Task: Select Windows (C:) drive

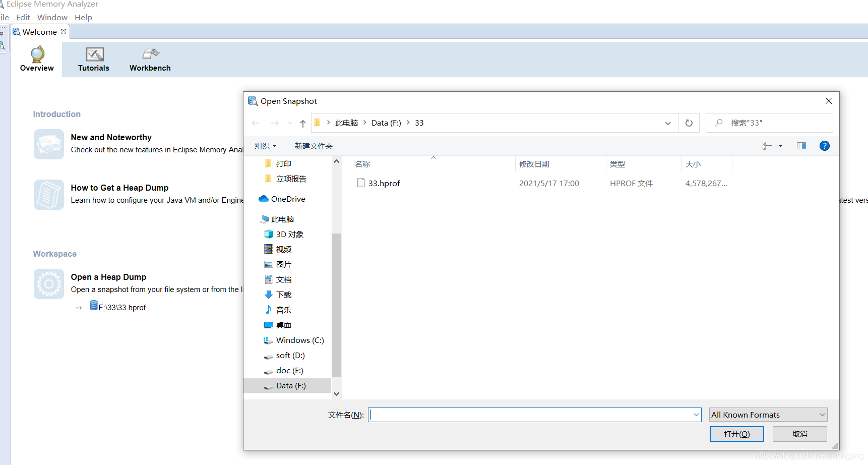Action: click(x=294, y=340)
